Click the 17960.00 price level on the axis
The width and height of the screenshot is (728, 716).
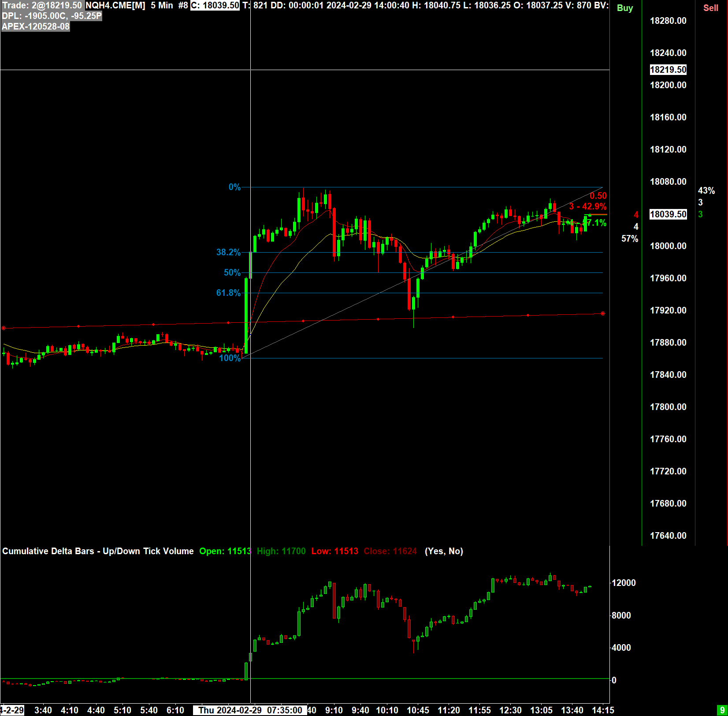(x=668, y=278)
